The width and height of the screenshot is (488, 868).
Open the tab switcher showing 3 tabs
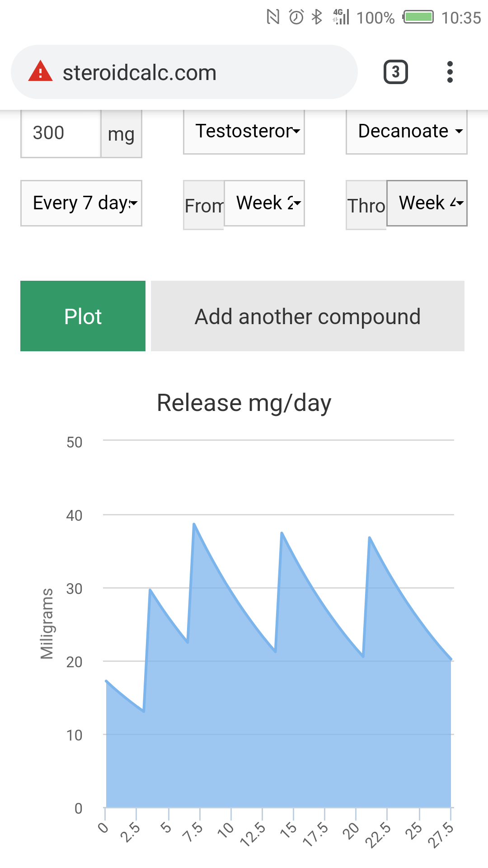click(x=396, y=72)
